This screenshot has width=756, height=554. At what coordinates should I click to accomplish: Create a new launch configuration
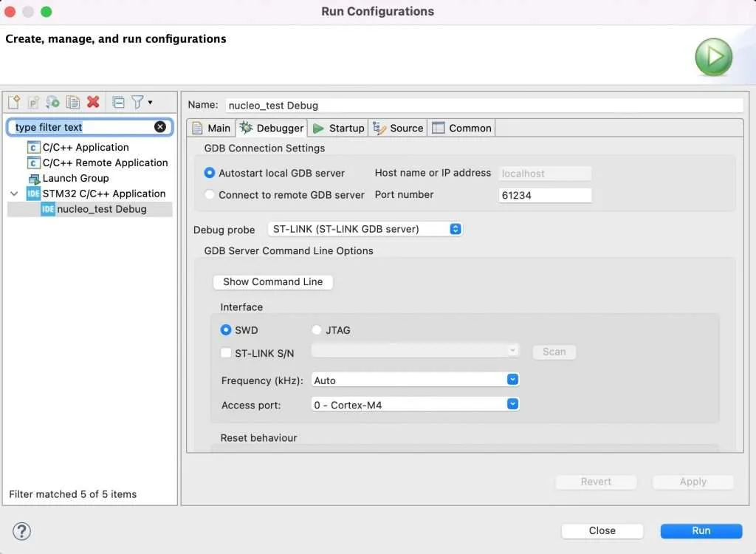[13, 102]
